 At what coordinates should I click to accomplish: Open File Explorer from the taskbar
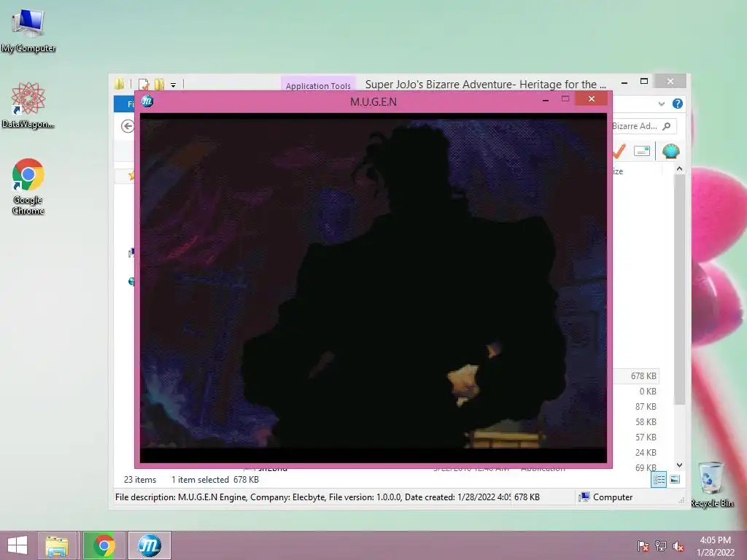click(x=57, y=545)
